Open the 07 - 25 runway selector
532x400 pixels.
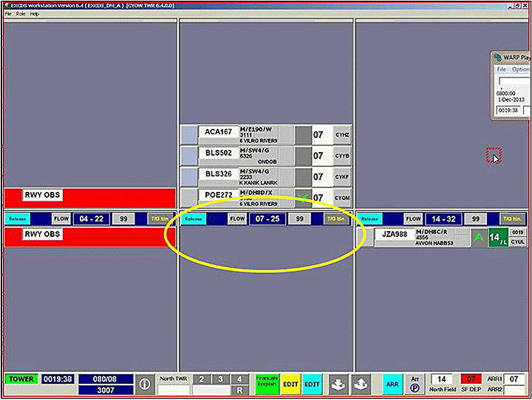[x=267, y=219]
